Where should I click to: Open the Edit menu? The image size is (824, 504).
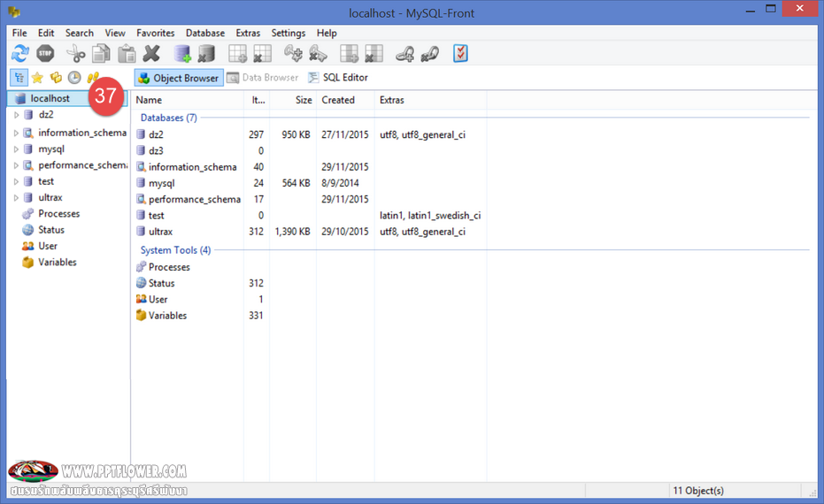click(x=46, y=33)
